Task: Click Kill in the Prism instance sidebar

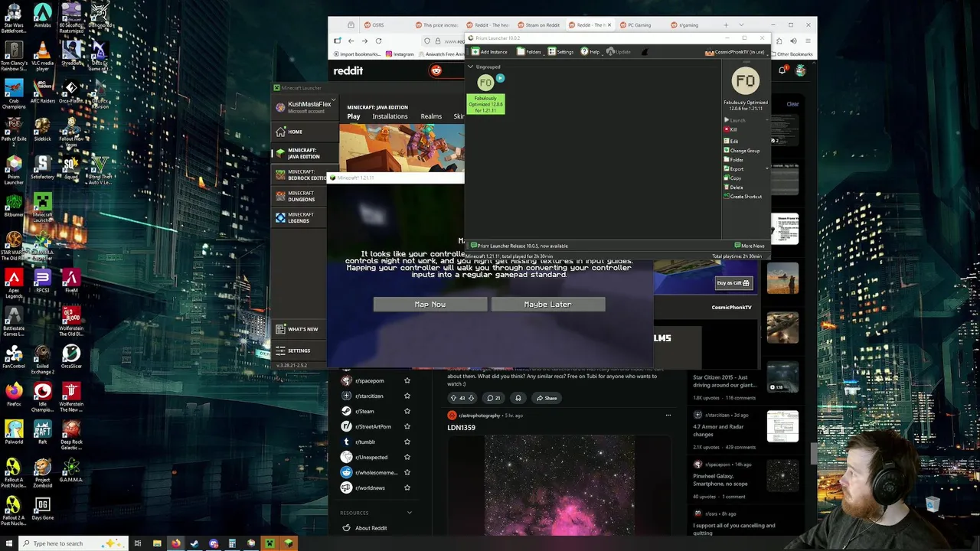Action: click(730, 129)
